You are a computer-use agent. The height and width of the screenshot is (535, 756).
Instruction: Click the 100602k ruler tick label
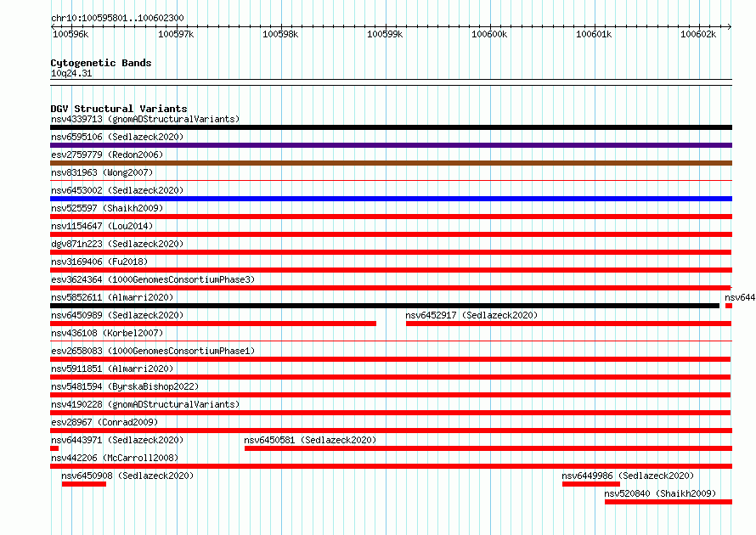click(698, 34)
